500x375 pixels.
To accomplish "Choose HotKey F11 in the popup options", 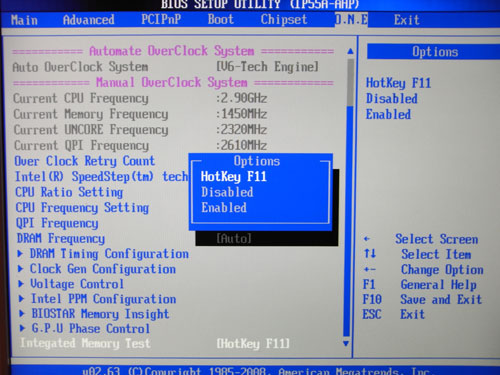I will tap(234, 176).
